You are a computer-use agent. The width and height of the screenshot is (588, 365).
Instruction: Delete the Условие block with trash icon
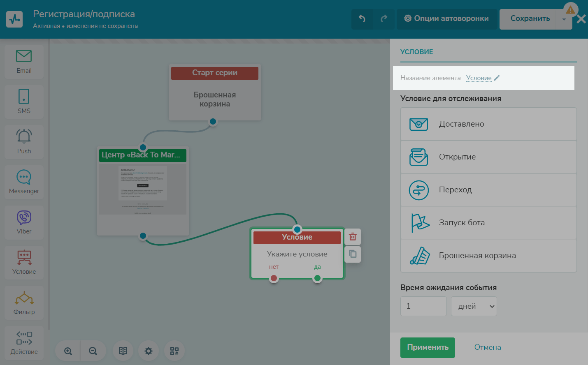pos(353,237)
